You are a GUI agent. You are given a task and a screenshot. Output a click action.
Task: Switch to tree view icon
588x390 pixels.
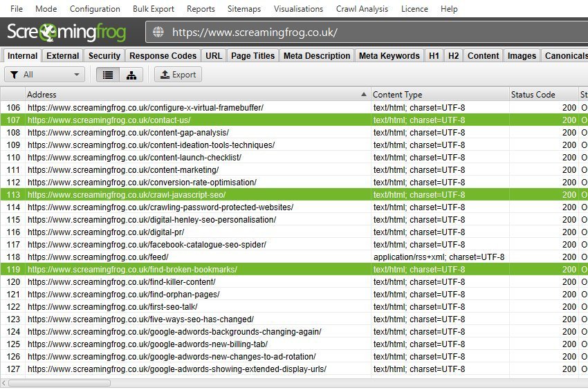[131, 75]
